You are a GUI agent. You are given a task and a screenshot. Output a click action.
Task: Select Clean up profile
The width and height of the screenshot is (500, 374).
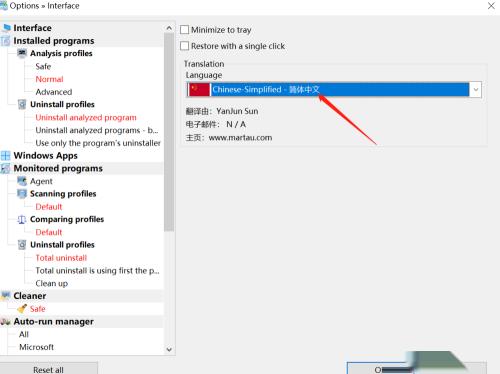[x=52, y=283]
